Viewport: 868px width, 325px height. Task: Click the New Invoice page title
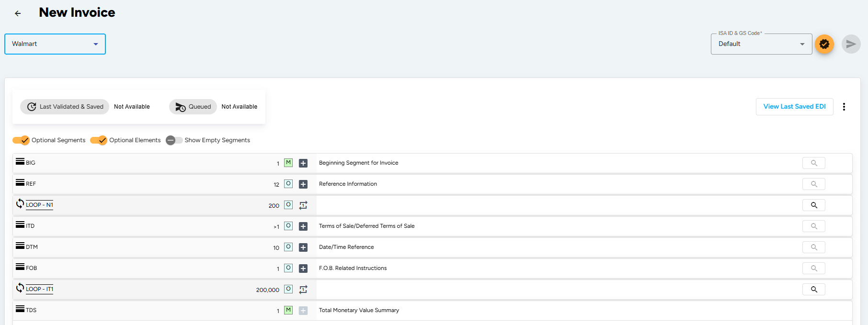tap(77, 12)
